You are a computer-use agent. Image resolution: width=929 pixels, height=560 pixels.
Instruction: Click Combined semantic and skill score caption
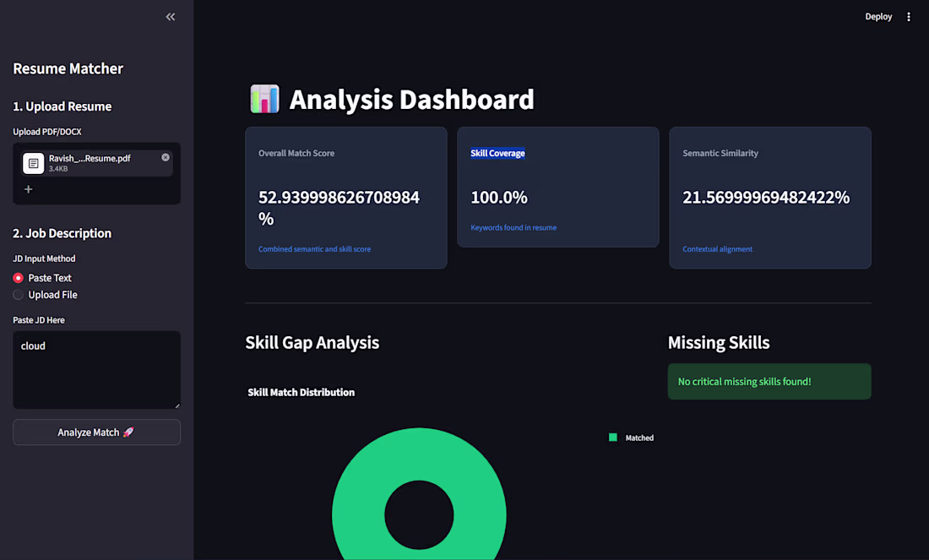pos(315,249)
